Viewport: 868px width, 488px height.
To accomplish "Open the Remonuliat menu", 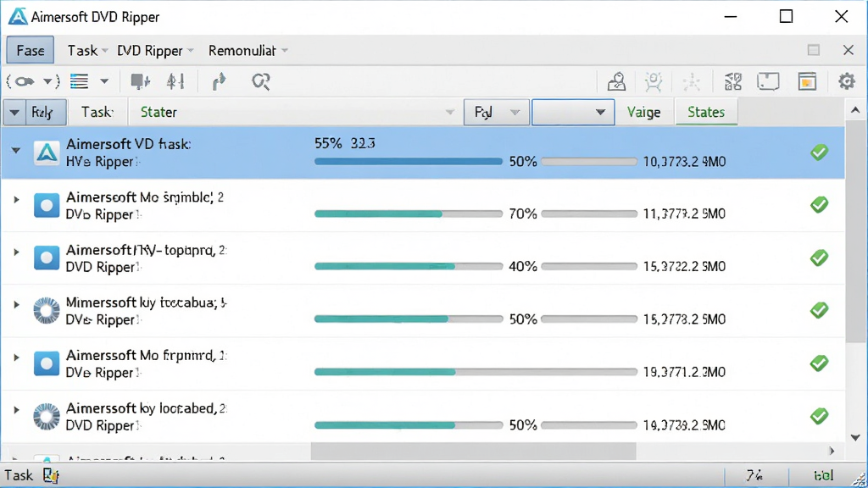I will (x=248, y=51).
